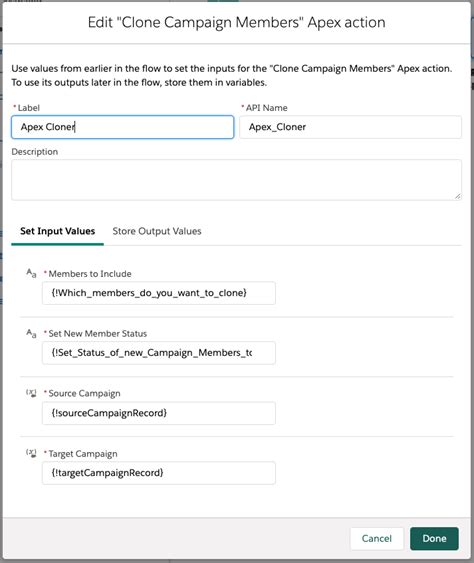This screenshot has width=474, height=563.
Task: Click the Cancel button
Action: (x=377, y=538)
